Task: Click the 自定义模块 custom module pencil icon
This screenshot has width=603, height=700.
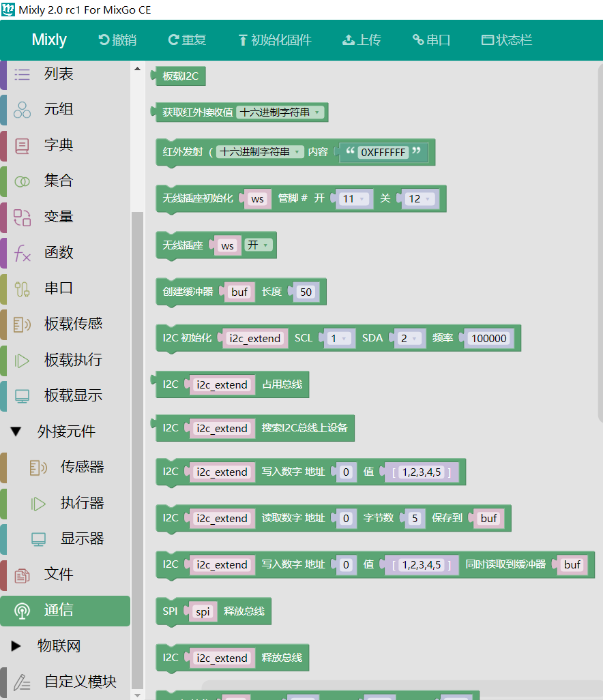Action: 22,682
